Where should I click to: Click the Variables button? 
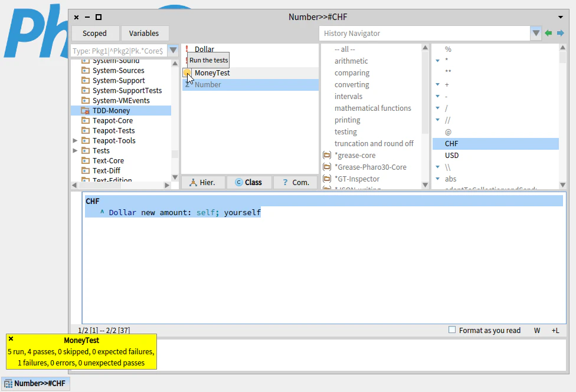click(144, 34)
